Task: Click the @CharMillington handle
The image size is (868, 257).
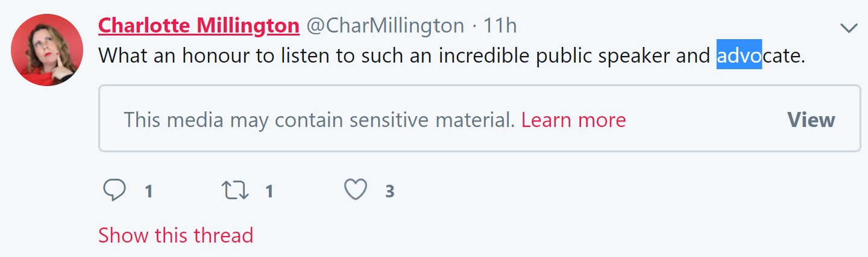Action: (386, 25)
